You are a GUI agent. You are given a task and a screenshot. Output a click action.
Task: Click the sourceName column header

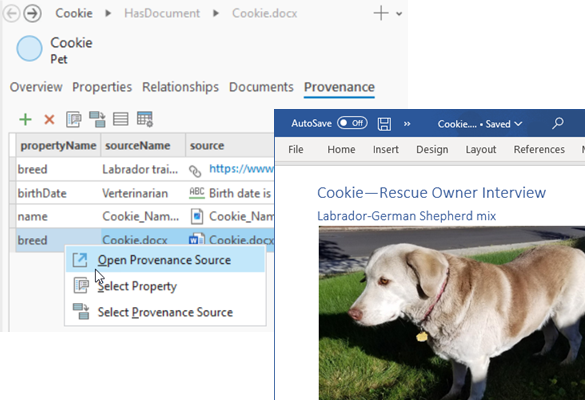pyautogui.click(x=138, y=146)
